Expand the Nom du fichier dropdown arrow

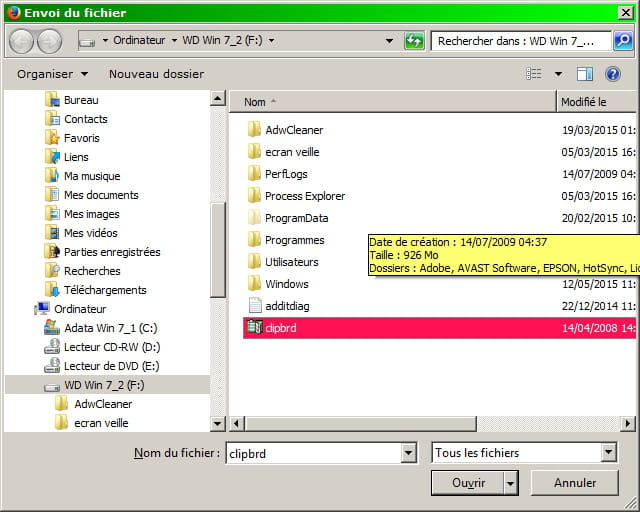(407, 453)
